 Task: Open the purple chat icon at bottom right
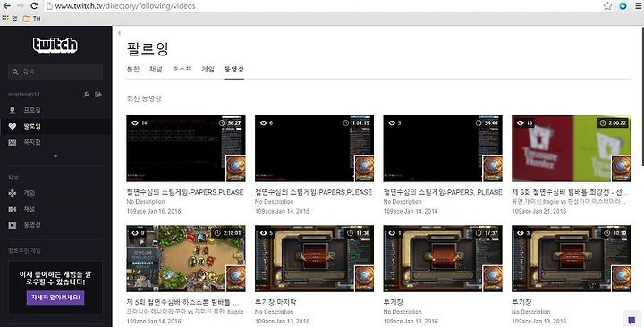(x=631, y=320)
